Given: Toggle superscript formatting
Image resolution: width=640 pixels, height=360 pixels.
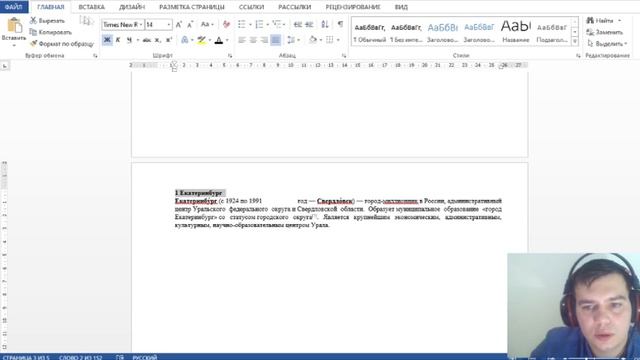Looking at the screenshot, I should (169, 40).
